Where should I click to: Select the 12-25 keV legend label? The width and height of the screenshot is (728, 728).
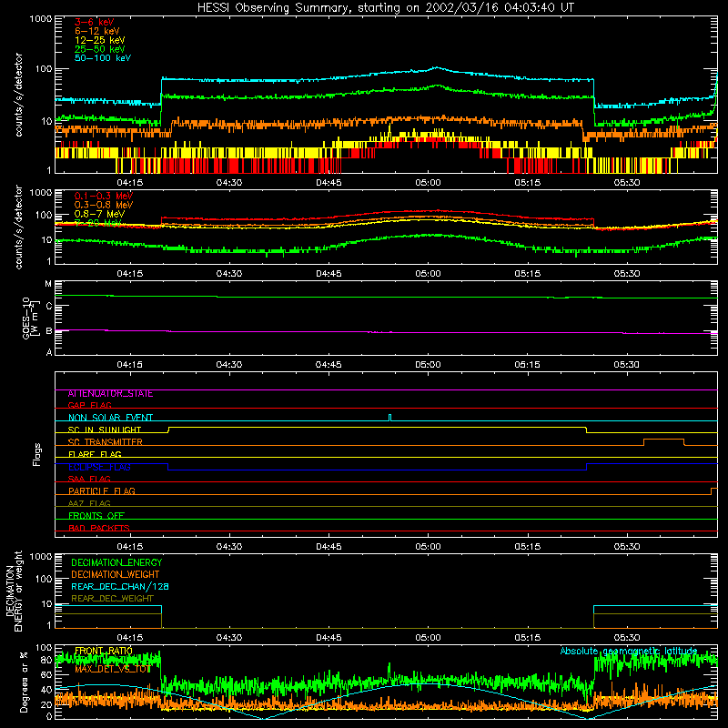pos(100,40)
